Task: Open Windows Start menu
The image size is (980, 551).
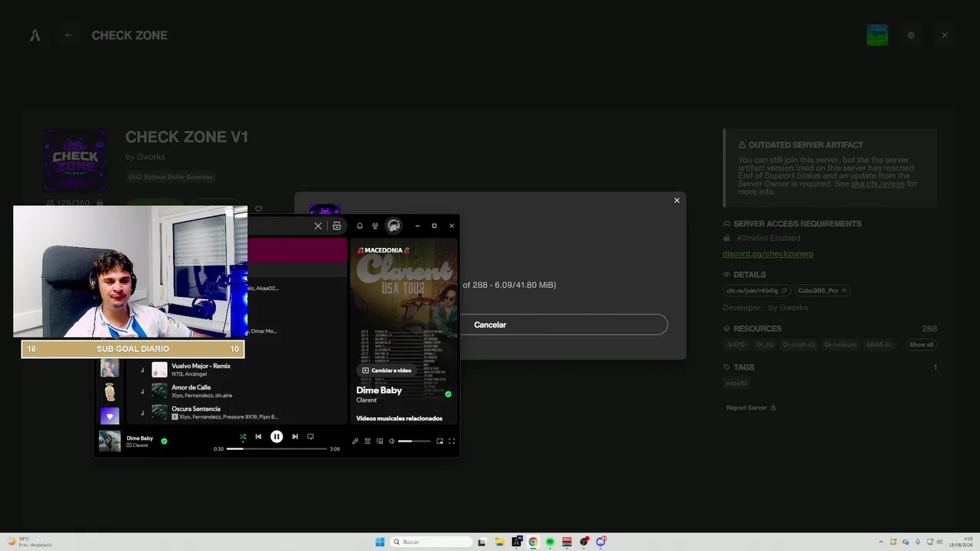Action: tap(380, 542)
